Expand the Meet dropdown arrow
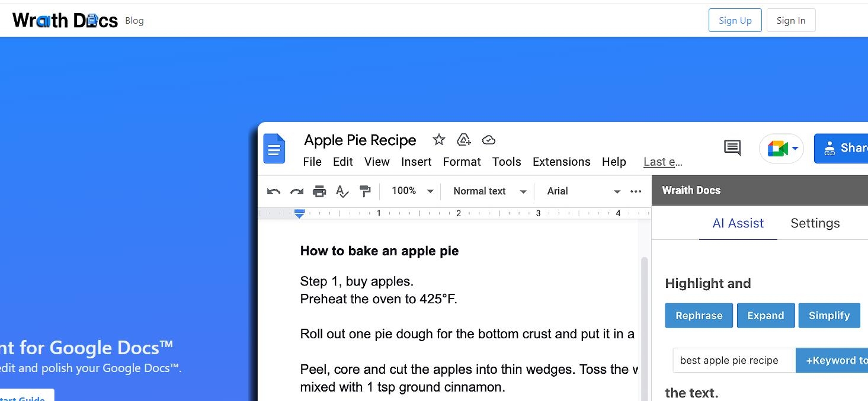This screenshot has height=401, width=868. point(795,149)
